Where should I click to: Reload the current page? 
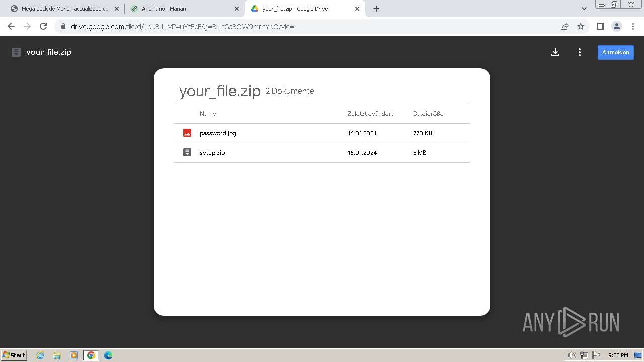coord(43,26)
